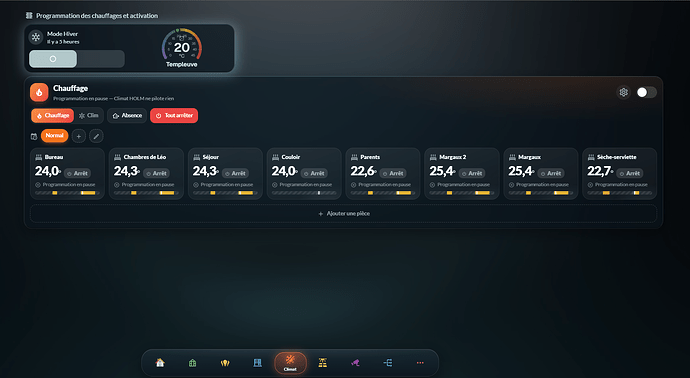The image size is (690, 378).
Task: Open the green building icon in dock
Action: [x=192, y=363]
